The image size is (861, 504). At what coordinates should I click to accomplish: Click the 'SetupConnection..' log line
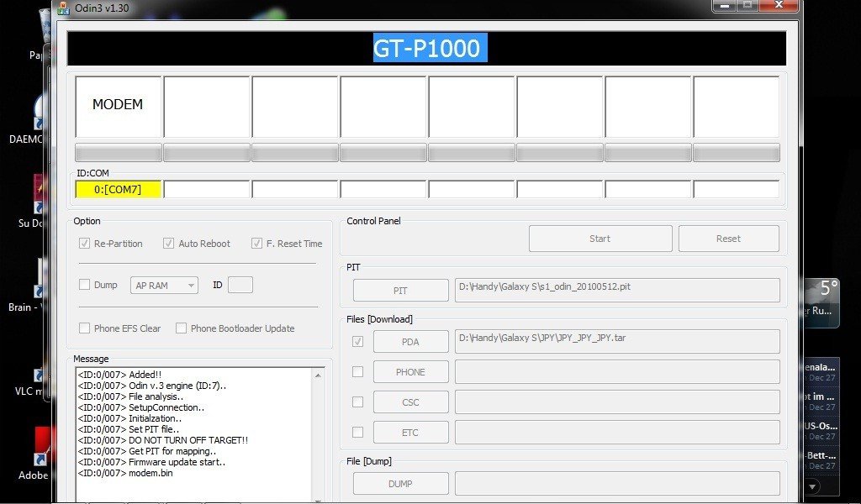tap(141, 407)
